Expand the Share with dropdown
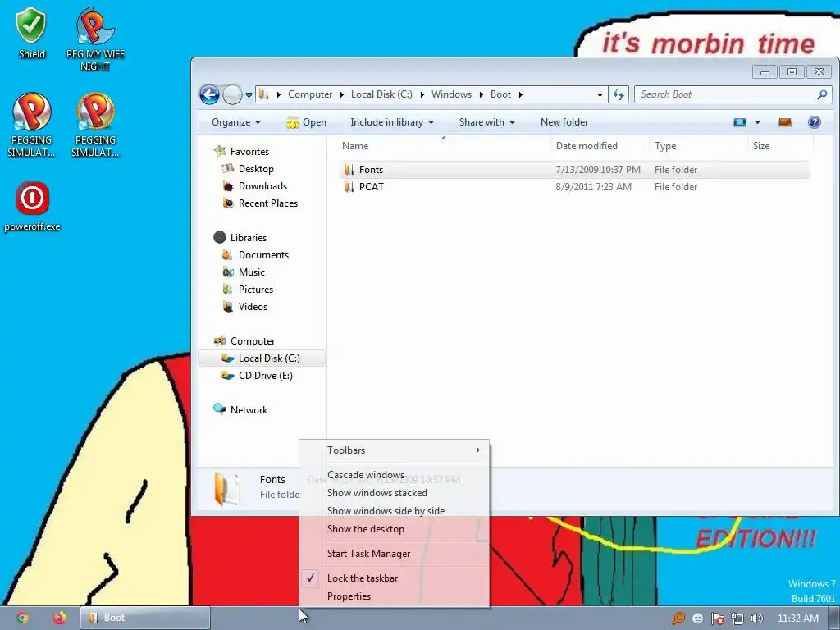The width and height of the screenshot is (840, 630). click(487, 122)
